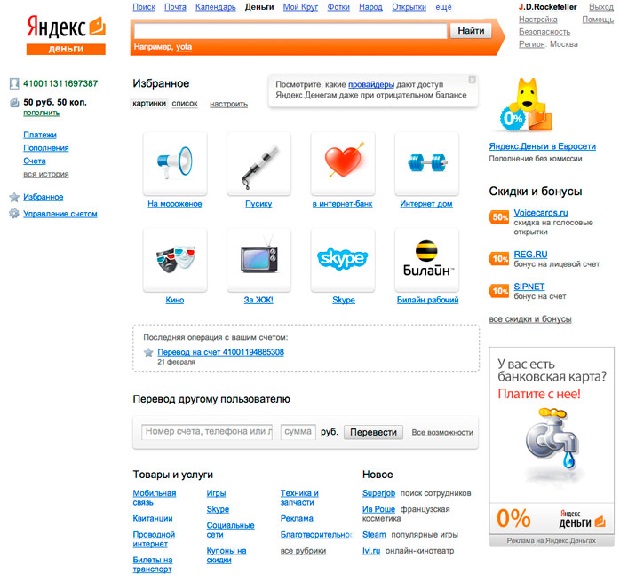Viewport: 618px width, 576px height.
Task: Click the Найти search button
Action: click(471, 31)
